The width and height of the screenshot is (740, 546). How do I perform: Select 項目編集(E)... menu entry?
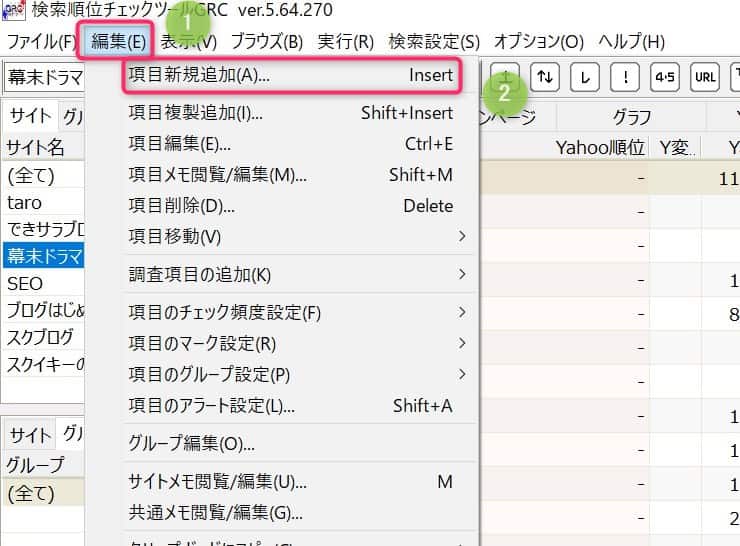pos(292,144)
